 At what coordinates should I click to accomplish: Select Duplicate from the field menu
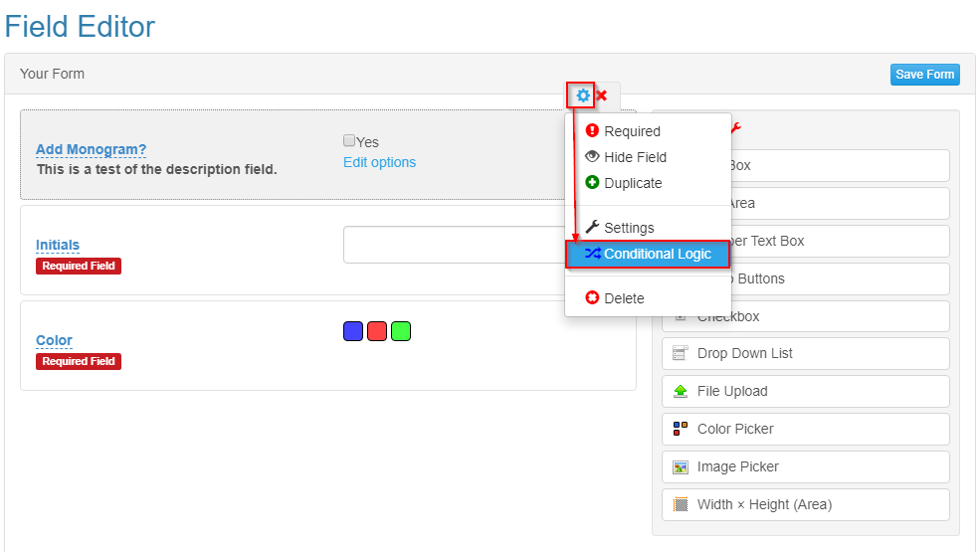[x=648, y=183]
